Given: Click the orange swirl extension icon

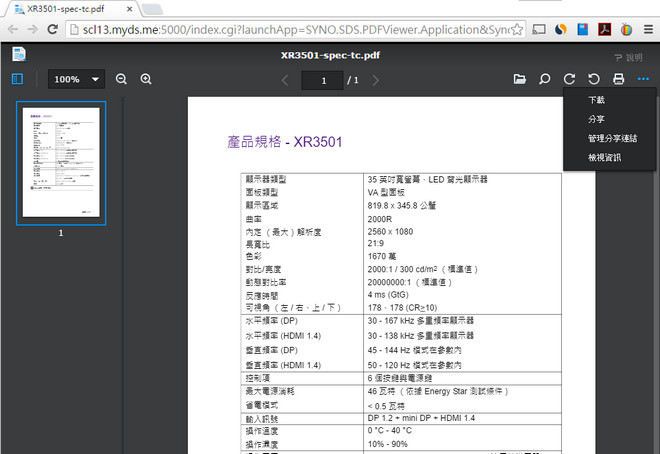Looking at the screenshot, I should click(561, 29).
